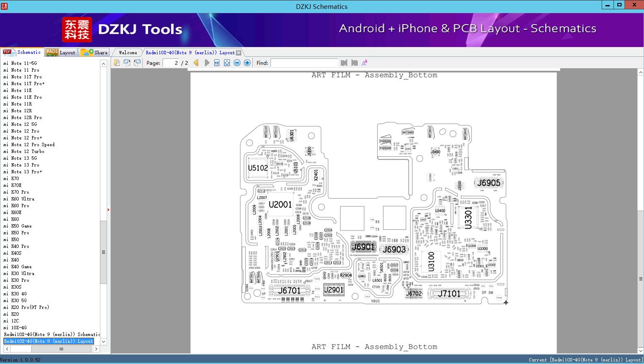Go to the next page arrow
Screen dimensions: 644x364
[x=207, y=63]
